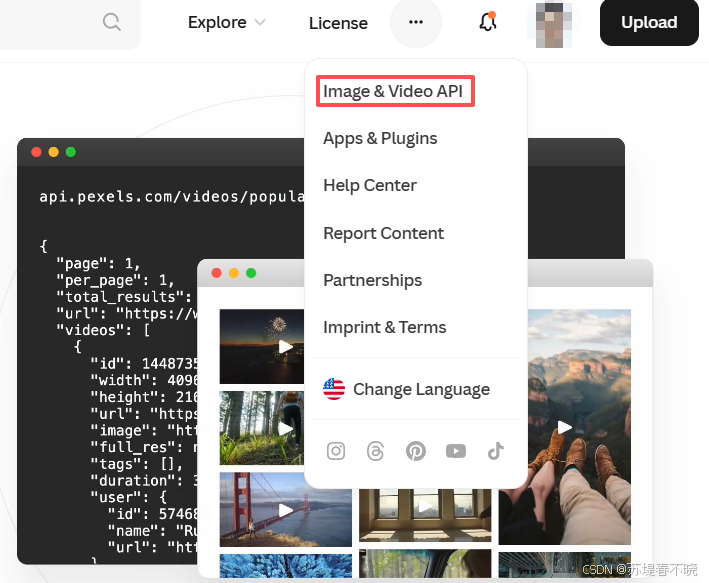Viewport: 709px width, 583px height.
Task: Click the "full_res" line in JSON
Action: 144,447
